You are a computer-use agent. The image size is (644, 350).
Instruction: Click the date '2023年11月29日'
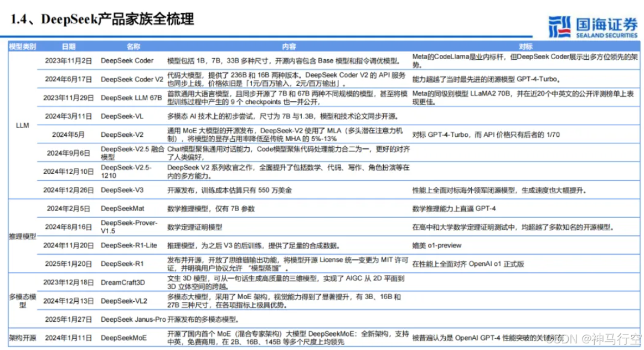69,98
